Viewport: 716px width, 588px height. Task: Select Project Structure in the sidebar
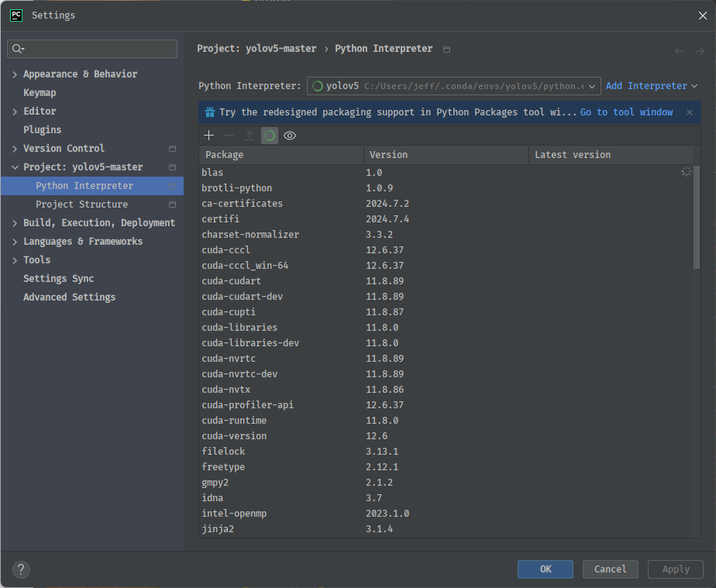pyautogui.click(x=81, y=204)
